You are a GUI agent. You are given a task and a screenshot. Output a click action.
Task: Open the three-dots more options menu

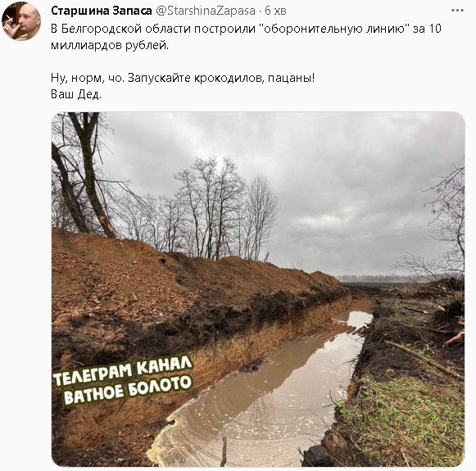coord(457,11)
